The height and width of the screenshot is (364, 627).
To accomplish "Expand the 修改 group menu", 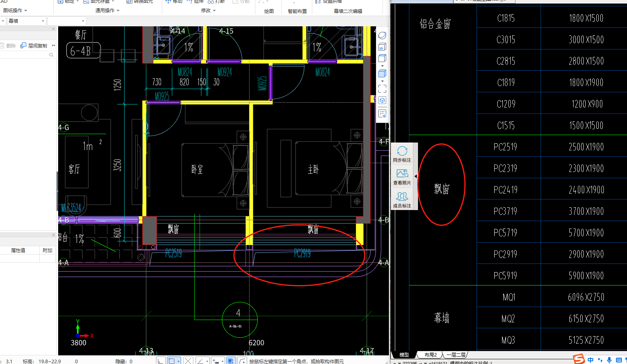I will (x=208, y=11).
